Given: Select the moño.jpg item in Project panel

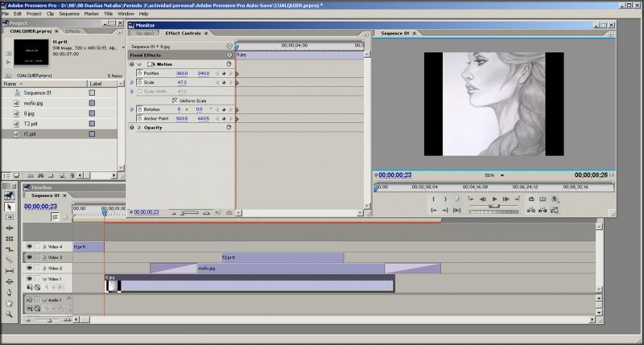Looking at the screenshot, I should (x=33, y=103).
